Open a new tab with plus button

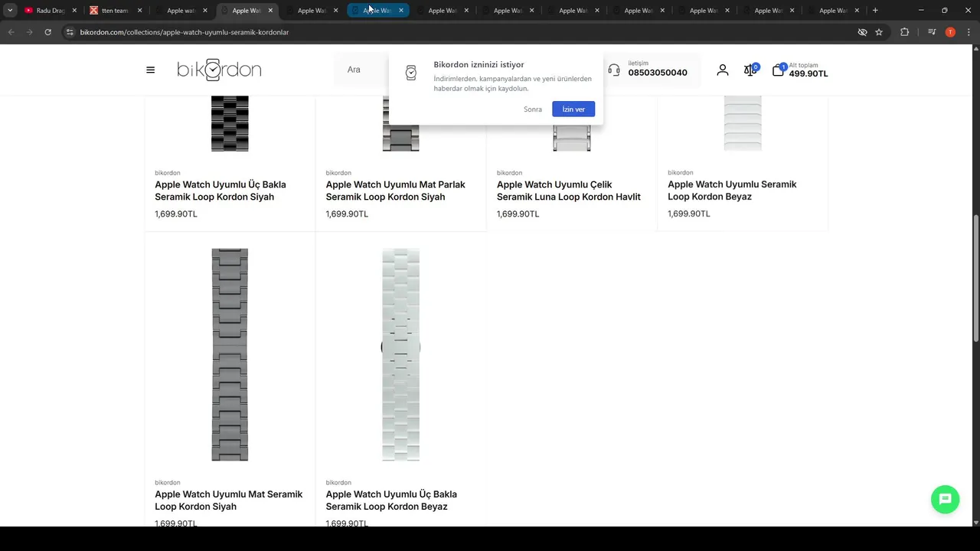pos(875,11)
